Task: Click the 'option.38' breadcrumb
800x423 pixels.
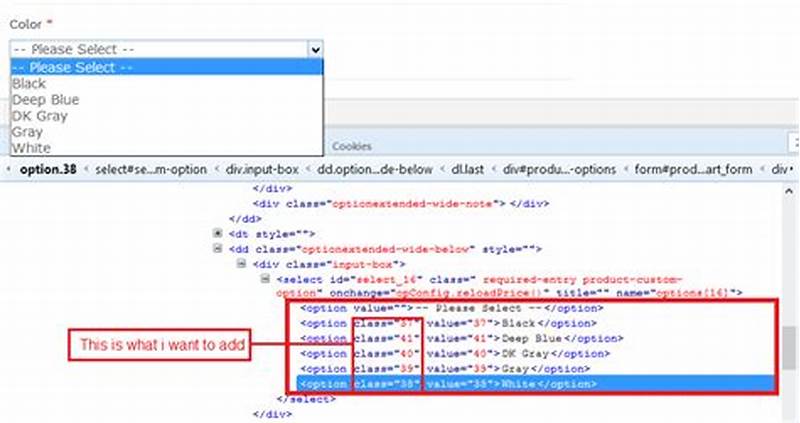Action: coord(48,169)
